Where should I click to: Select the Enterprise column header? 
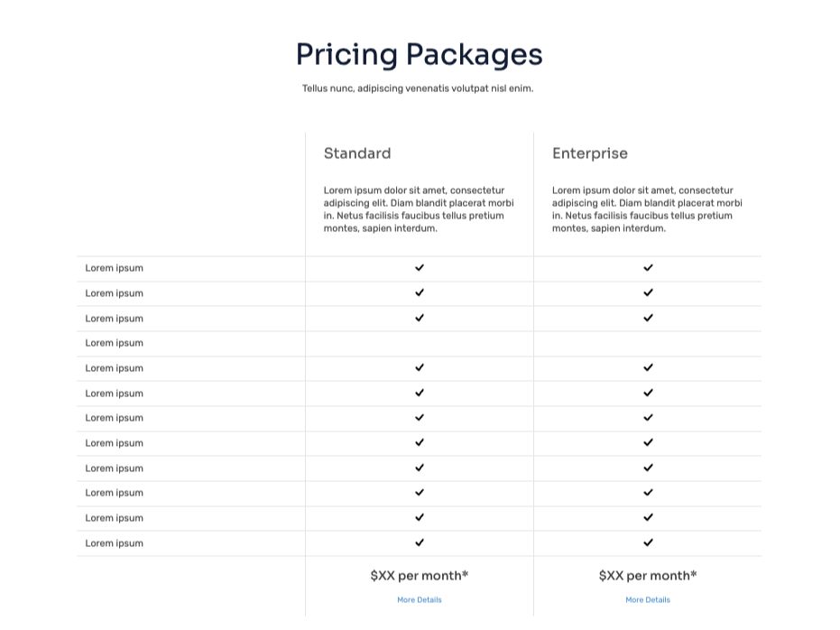pyautogui.click(x=590, y=153)
